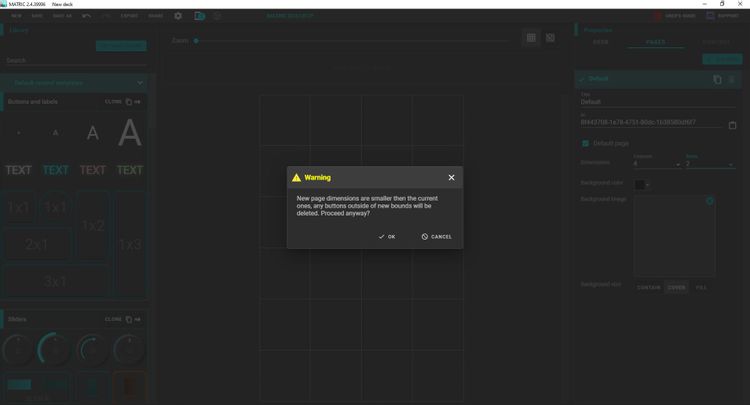750x405 pixels.
Task: Delete the Default page with trash icon
Action: (x=732, y=79)
